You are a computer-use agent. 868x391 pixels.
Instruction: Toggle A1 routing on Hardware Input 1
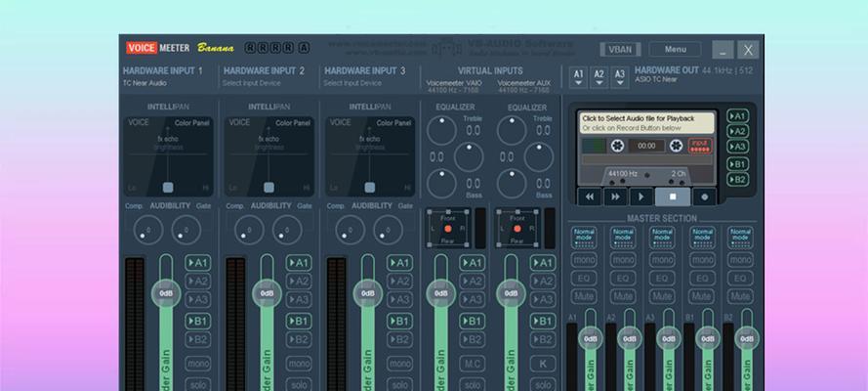click(x=197, y=263)
